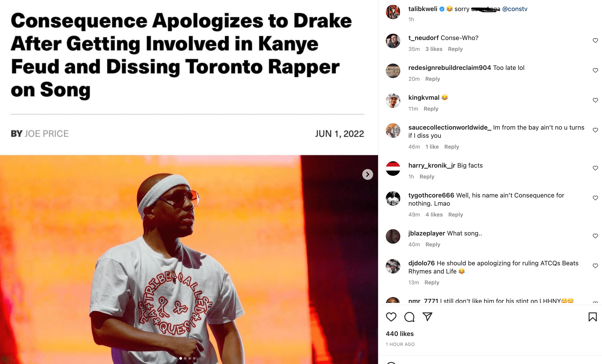Screen dimensions: 602x364
Task: Save the post with the bookmark icon
Action: coord(593,317)
